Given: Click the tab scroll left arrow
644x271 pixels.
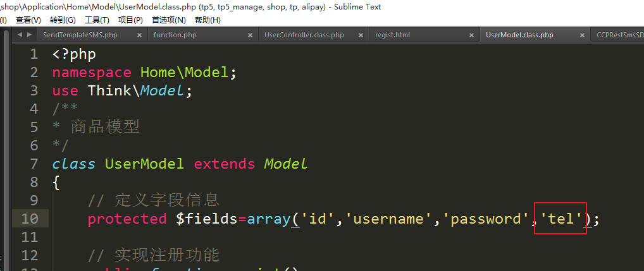Looking at the screenshot, I should tap(20, 35).
